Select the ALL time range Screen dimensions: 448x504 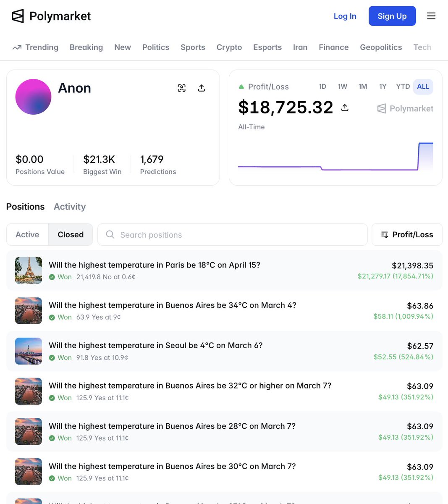tap(423, 87)
